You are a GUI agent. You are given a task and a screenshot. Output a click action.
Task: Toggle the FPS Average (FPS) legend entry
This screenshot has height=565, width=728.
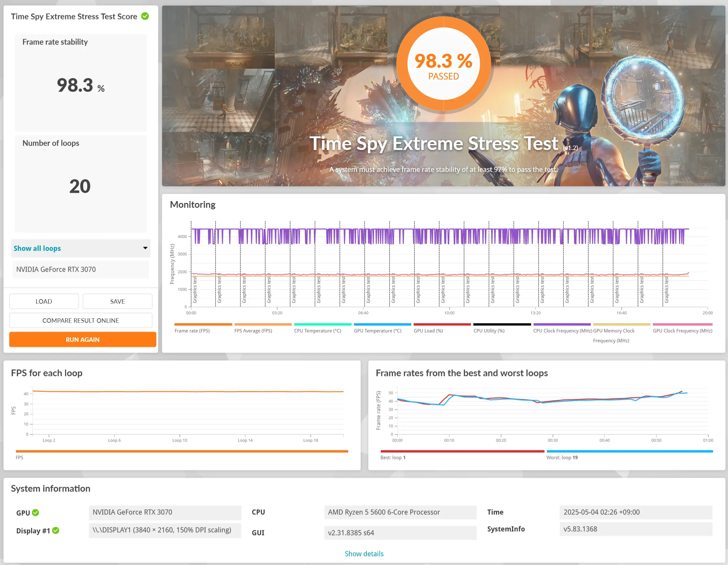pyautogui.click(x=263, y=328)
